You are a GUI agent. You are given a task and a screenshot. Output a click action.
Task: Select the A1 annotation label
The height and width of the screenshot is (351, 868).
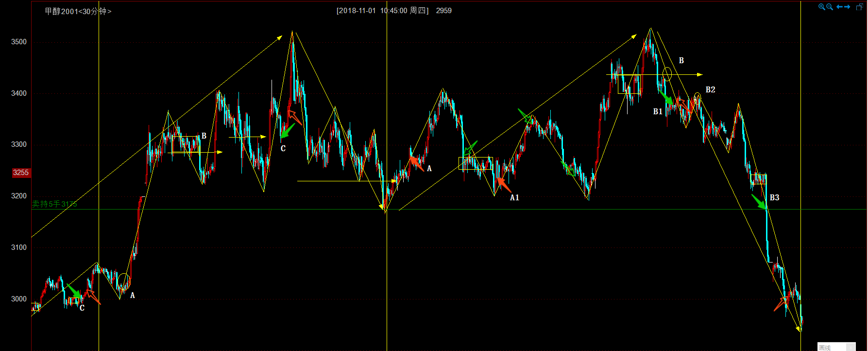click(514, 197)
